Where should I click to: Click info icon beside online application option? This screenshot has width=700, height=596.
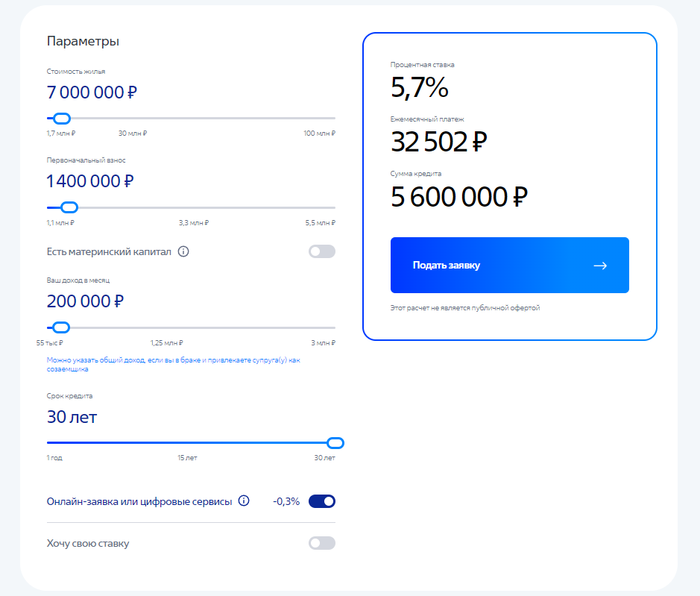click(x=244, y=501)
